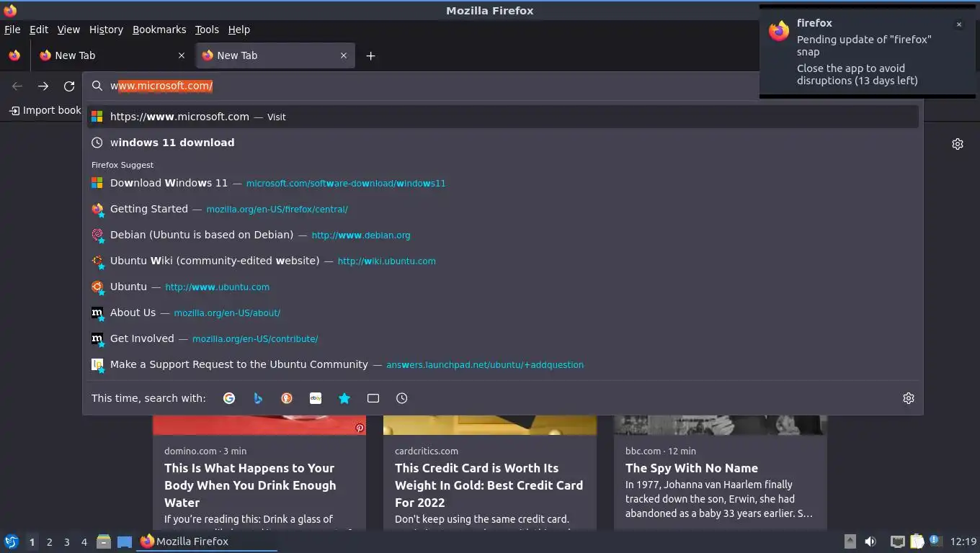
Task: Search this time with eBay
Action: [x=316, y=398]
